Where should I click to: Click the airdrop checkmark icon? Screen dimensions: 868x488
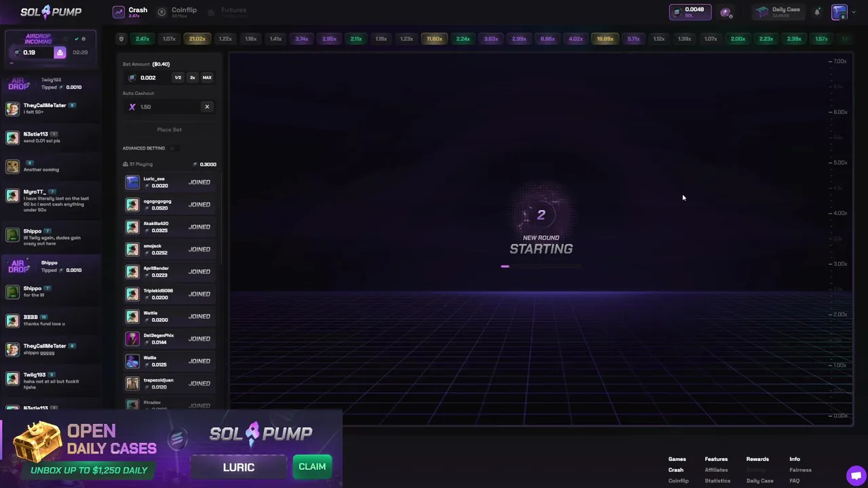click(x=77, y=39)
